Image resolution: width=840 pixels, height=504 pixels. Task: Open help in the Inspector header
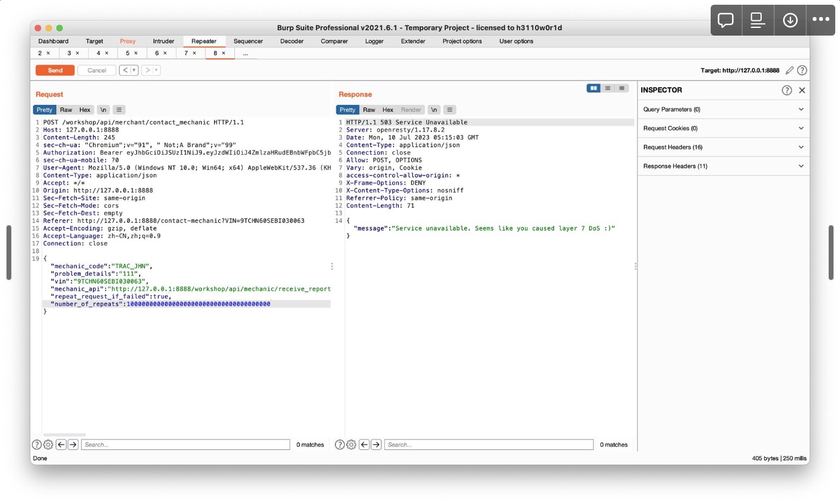(x=787, y=90)
